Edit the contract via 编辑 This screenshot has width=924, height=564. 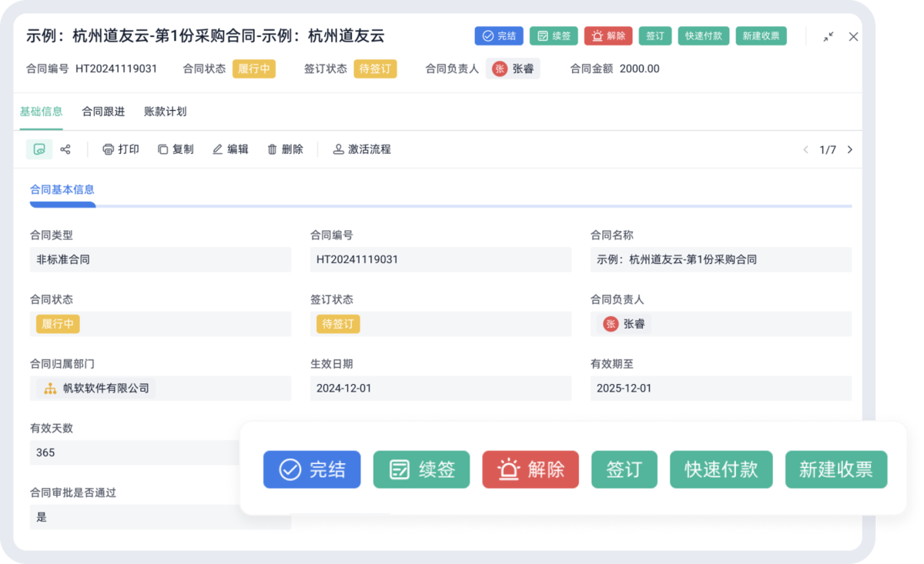(230, 149)
